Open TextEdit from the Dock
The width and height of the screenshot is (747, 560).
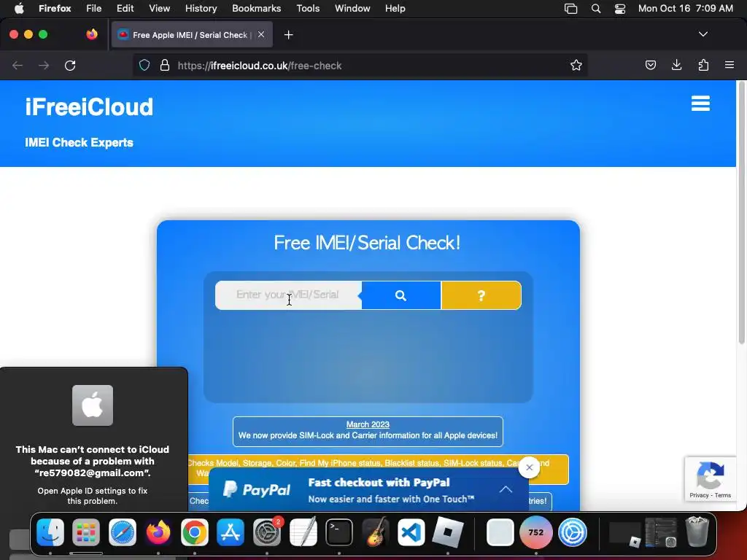[x=303, y=532]
